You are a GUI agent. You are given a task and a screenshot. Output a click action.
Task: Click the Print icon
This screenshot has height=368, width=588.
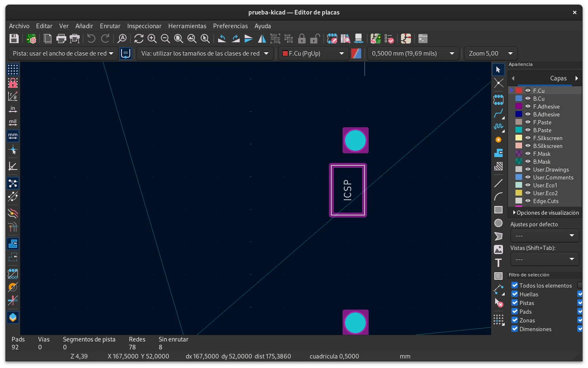point(61,39)
